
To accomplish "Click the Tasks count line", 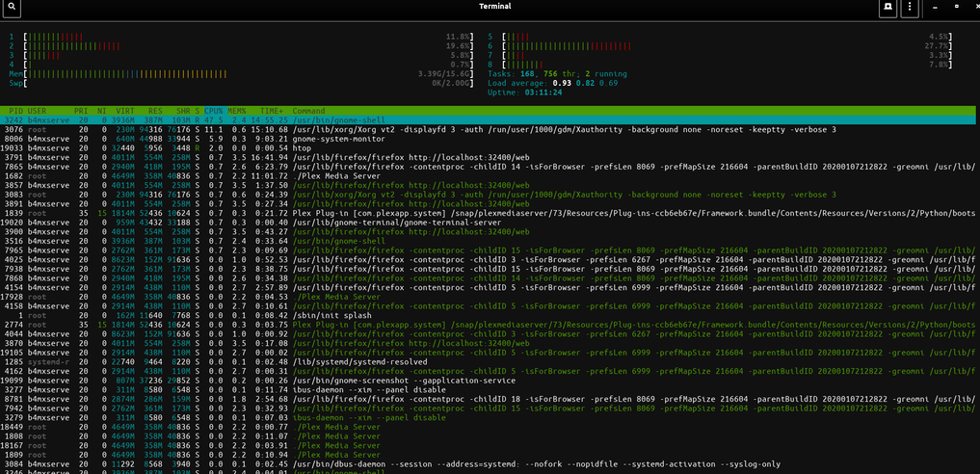I will click(557, 73).
